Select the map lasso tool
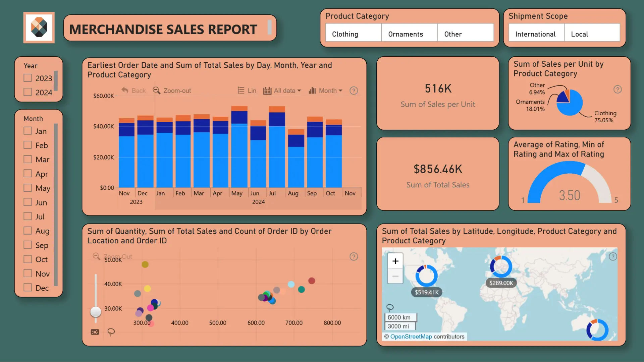 pos(390,308)
